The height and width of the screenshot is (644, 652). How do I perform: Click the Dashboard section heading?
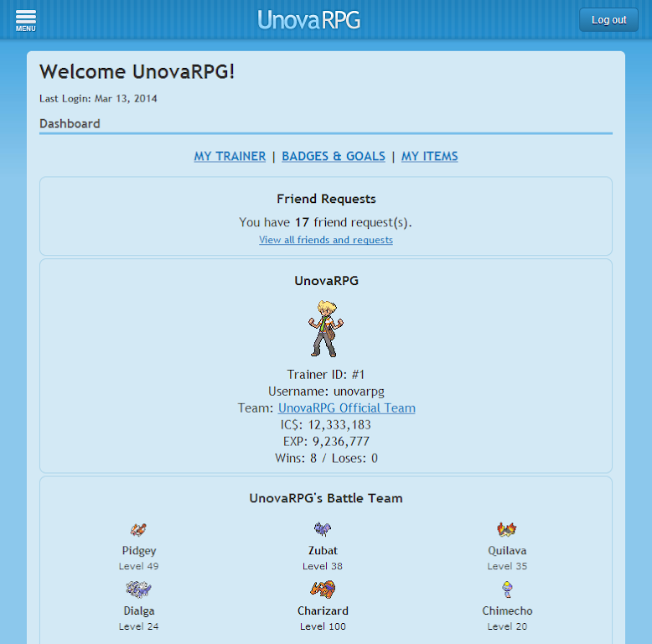[70, 123]
